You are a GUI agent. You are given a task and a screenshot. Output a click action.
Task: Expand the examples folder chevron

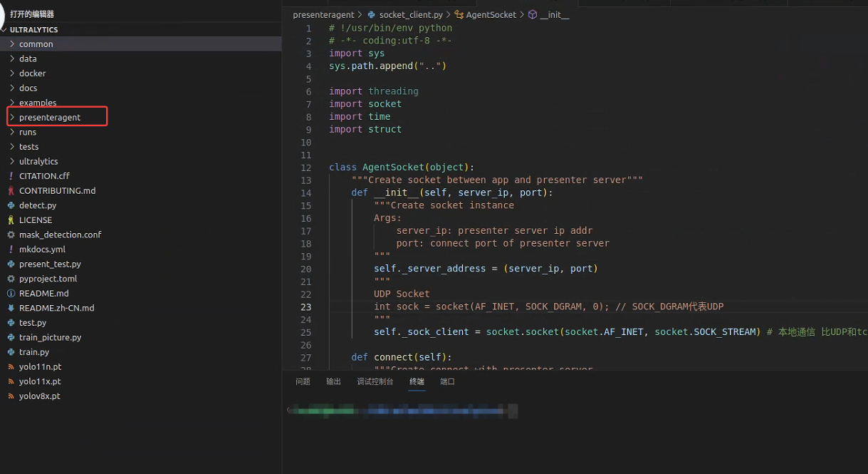tap(11, 103)
